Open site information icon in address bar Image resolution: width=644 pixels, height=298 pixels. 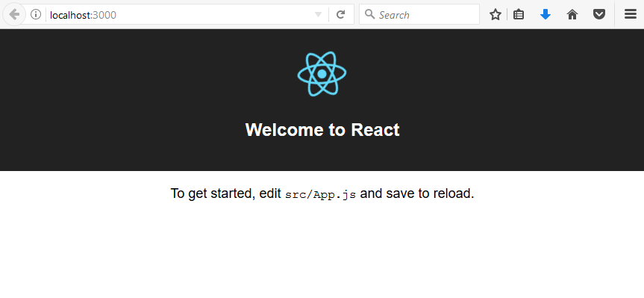pos(36,15)
